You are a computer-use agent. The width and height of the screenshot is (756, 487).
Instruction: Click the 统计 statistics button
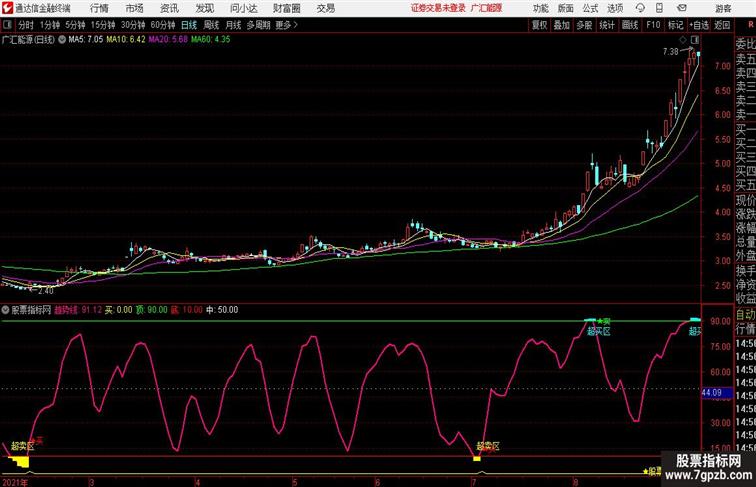tap(607, 25)
